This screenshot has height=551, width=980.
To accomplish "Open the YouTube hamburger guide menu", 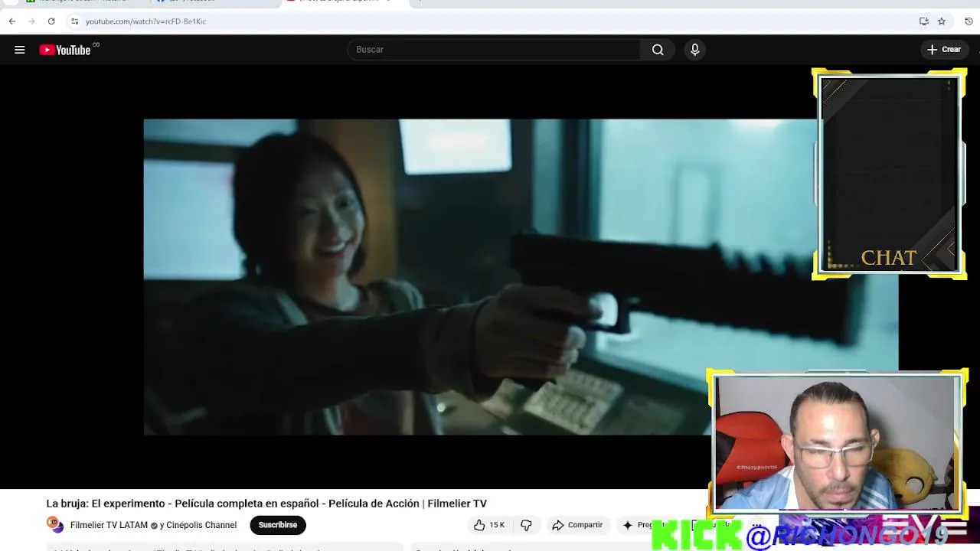I will [20, 50].
